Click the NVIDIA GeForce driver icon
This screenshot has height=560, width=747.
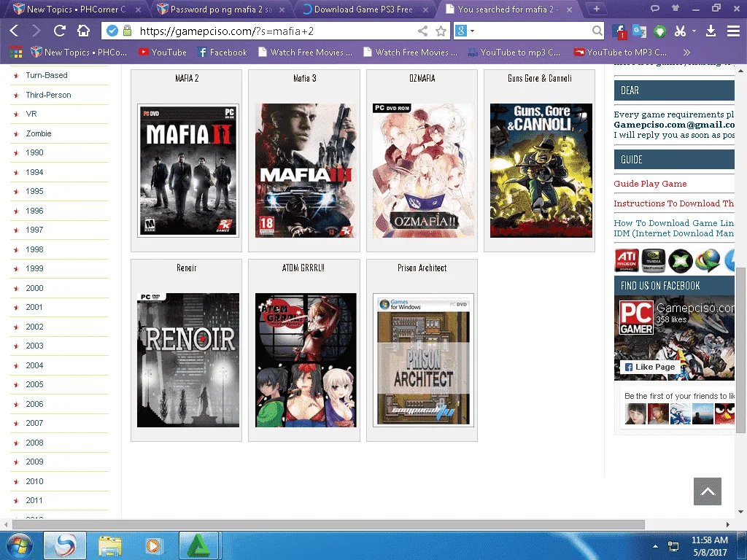coord(653,260)
